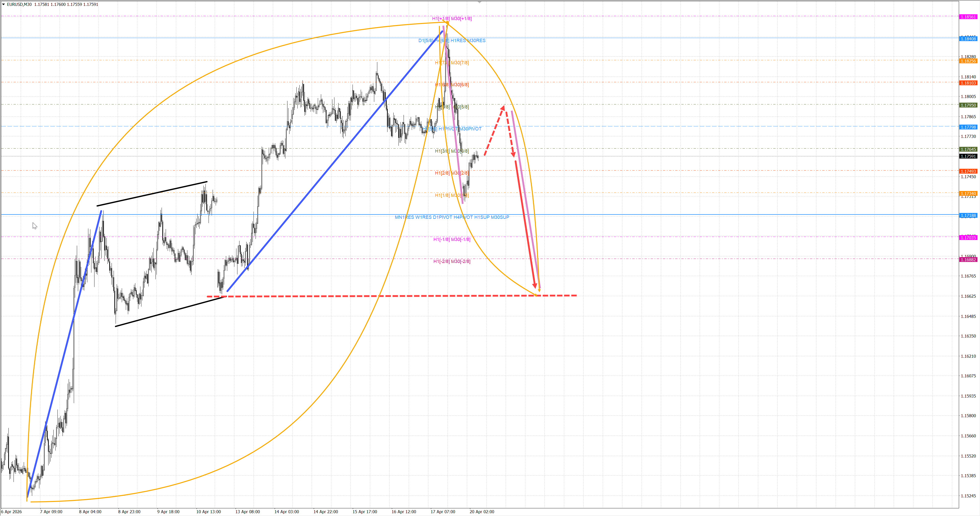Viewport: 980px width, 516px height.
Task: Select the olive 1.17950 price label
Action: click(x=968, y=105)
